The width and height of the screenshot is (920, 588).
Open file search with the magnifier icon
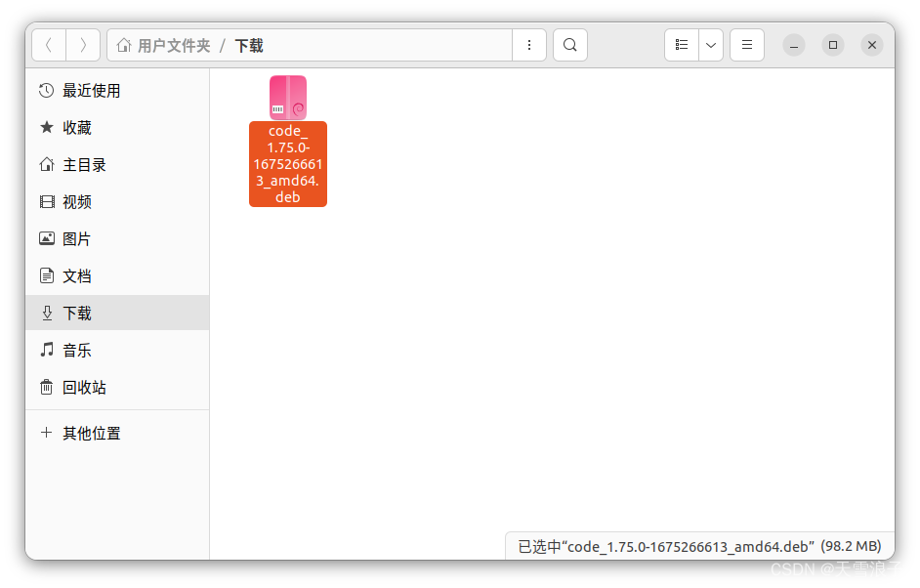570,45
